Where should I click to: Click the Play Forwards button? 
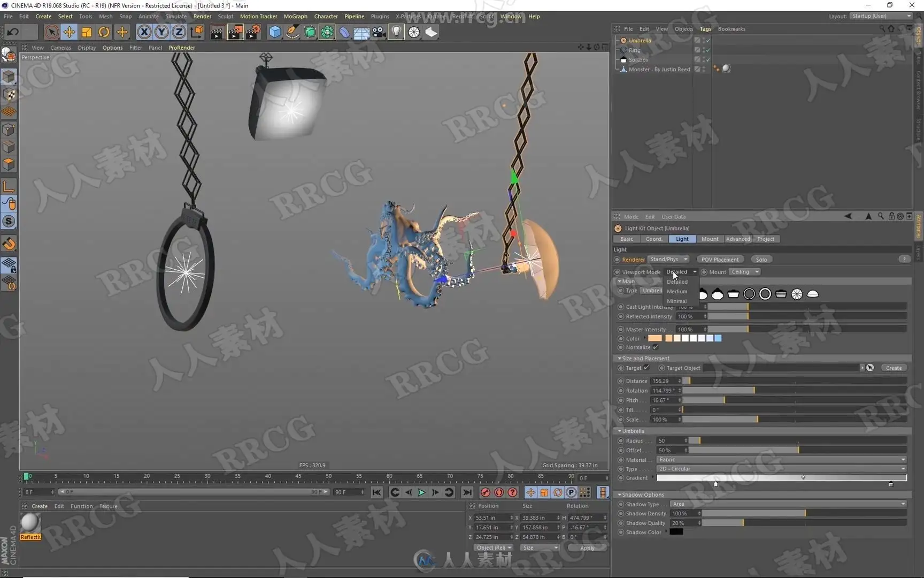421,492
